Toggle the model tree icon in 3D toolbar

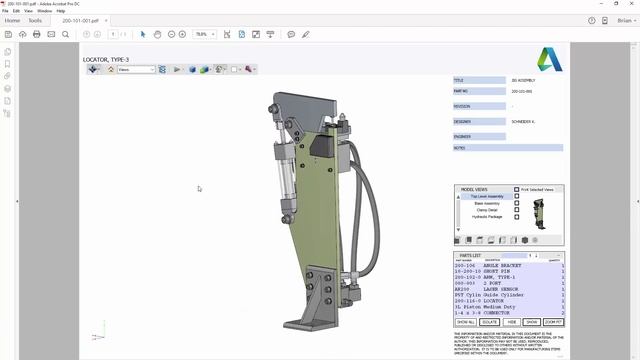162,69
